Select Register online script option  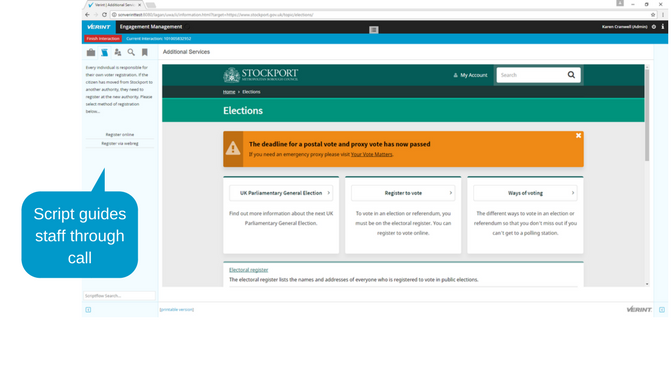[x=120, y=135]
